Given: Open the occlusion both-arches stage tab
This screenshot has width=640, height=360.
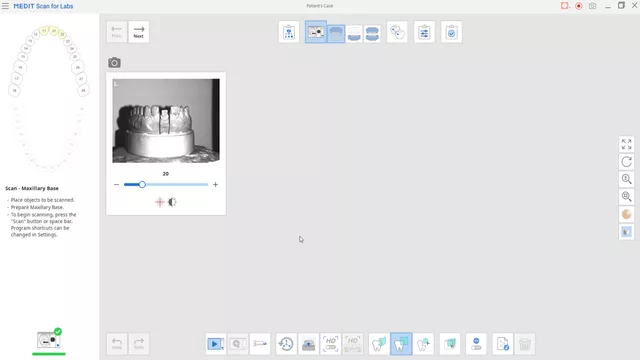Looking at the screenshot, I should click(x=372, y=32).
